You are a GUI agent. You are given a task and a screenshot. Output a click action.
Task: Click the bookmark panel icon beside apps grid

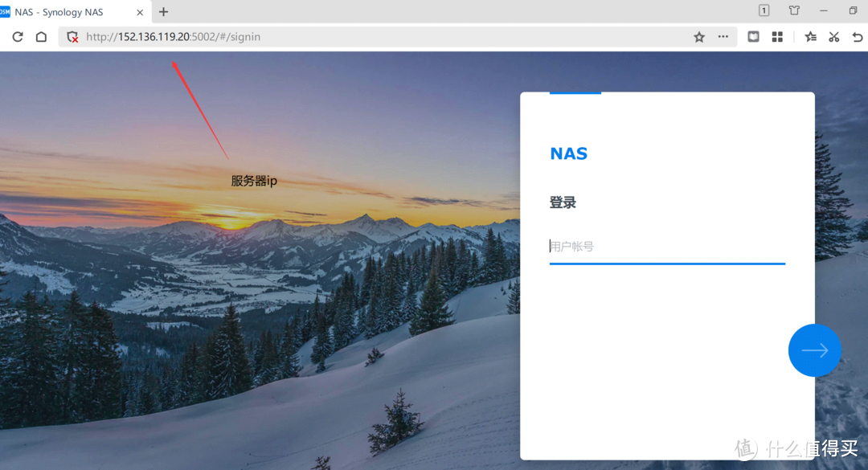754,37
